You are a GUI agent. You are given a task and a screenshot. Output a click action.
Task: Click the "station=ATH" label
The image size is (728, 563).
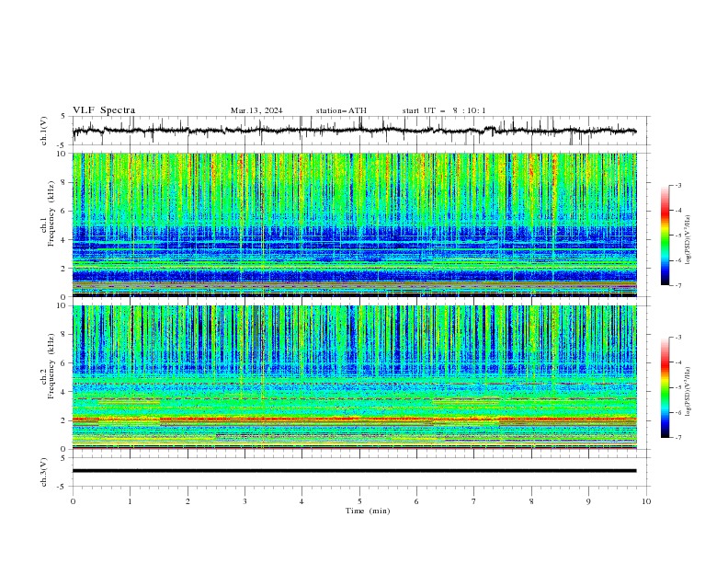click(341, 110)
